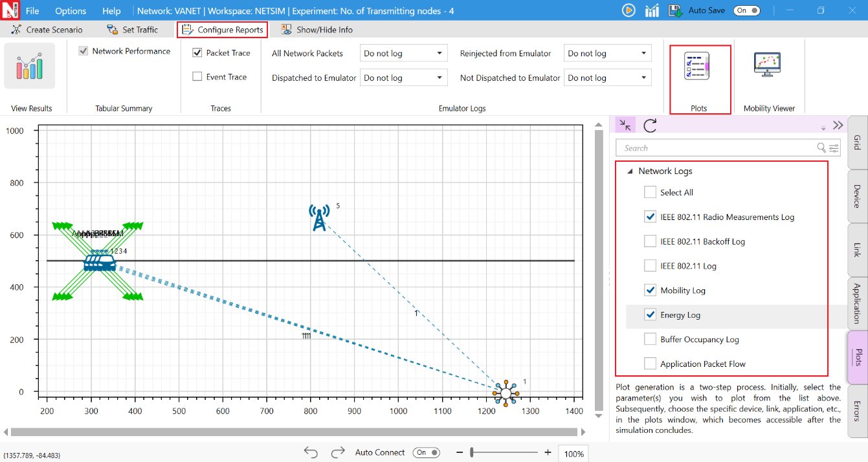Click the Set Traffic button
The height and width of the screenshot is (462, 868).
133,30
